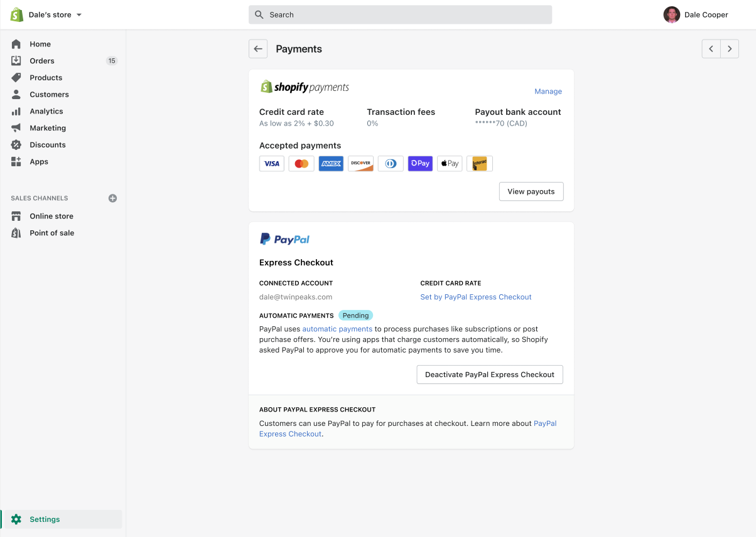
Task: Click the Apple Pay icon
Action: point(450,164)
